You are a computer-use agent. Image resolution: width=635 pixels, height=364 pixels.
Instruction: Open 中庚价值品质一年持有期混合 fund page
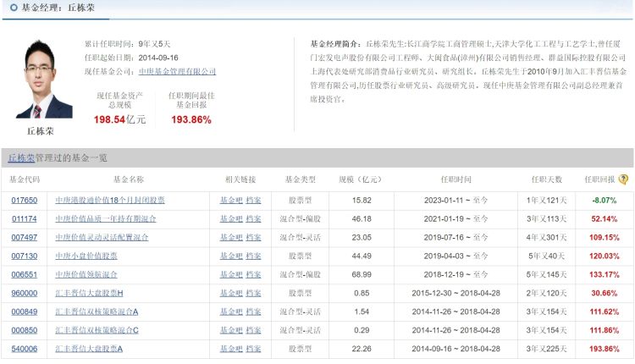pos(105,219)
